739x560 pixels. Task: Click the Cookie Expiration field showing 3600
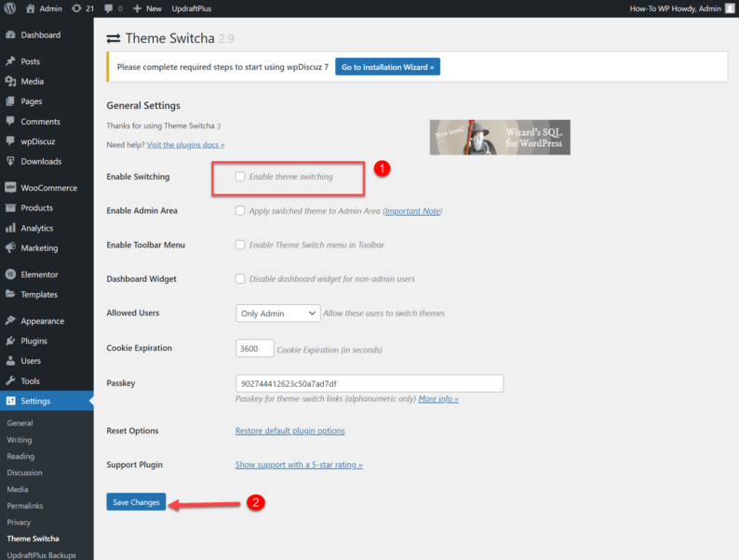(254, 349)
